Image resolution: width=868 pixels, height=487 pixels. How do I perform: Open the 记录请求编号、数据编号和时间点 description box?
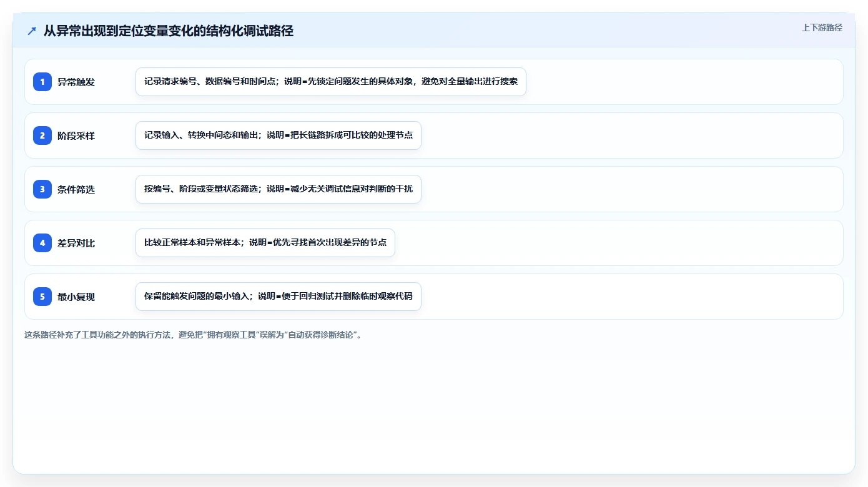(x=331, y=82)
